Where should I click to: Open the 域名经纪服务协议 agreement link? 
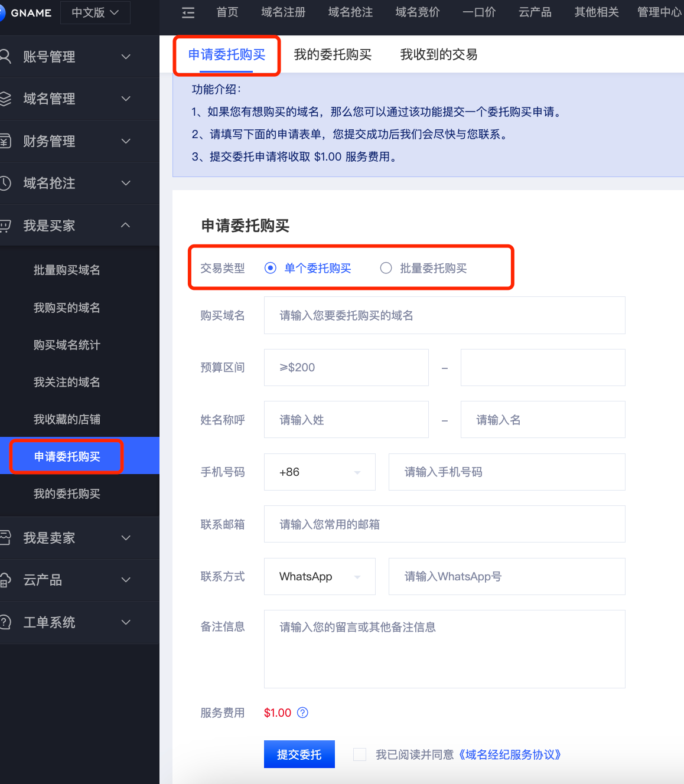click(x=509, y=754)
